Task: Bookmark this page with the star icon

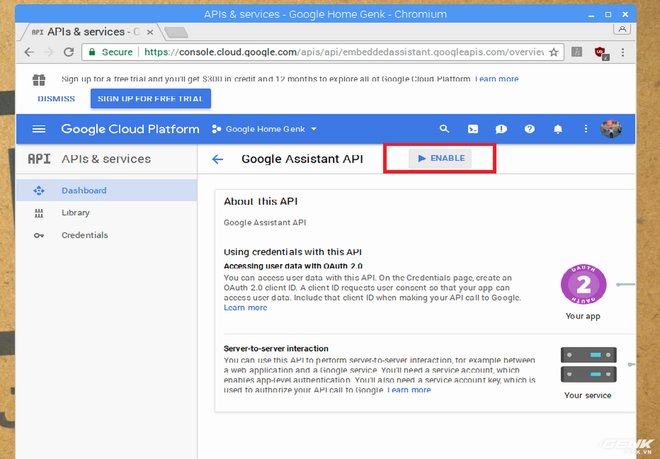Action: (554, 52)
